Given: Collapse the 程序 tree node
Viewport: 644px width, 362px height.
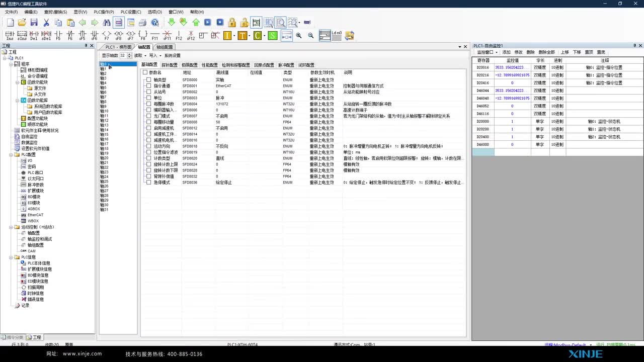Looking at the screenshot, I should tap(11, 64).
